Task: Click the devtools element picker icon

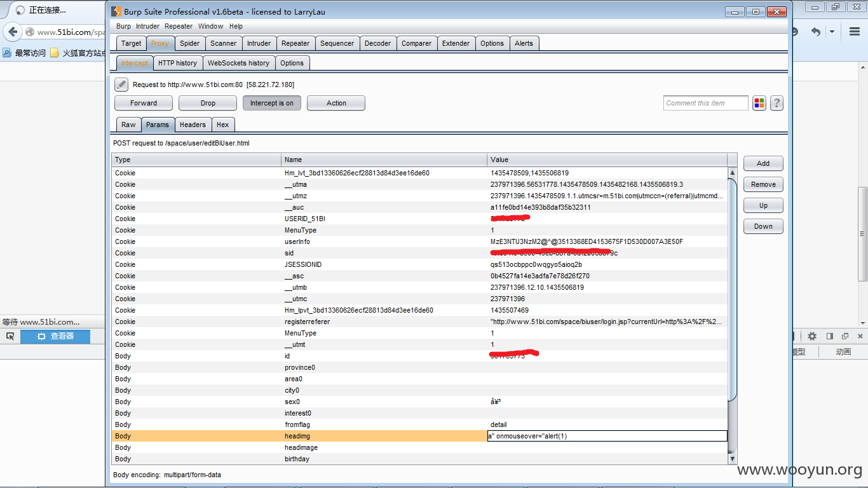Action: [10, 336]
